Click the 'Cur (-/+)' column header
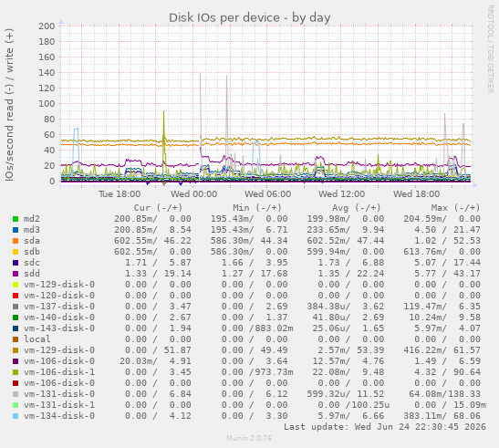 (158, 208)
